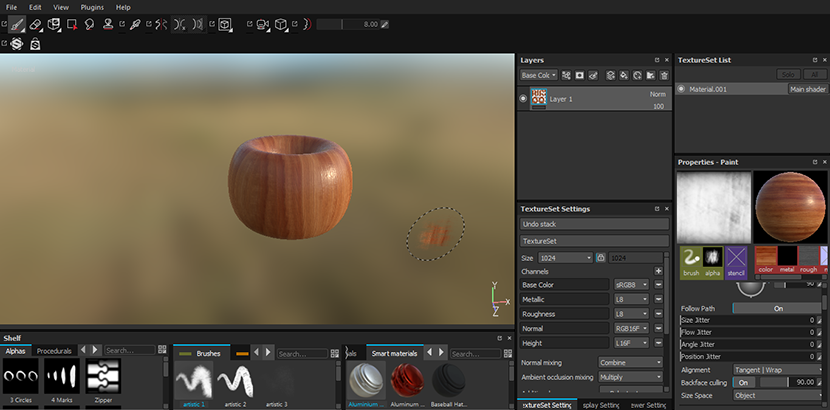Screen dimensions: 830x410
Task: Switch to Procedurals shelf tab
Action: coord(54,351)
